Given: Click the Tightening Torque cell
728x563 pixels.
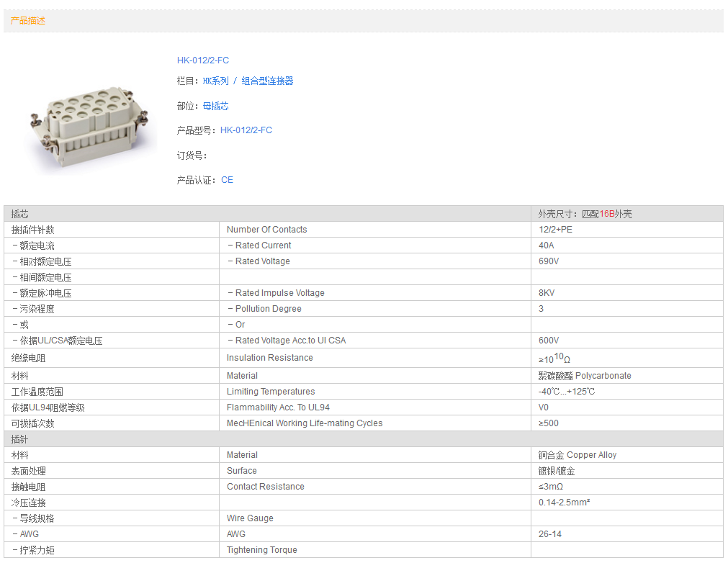Looking at the screenshot, I should pos(261,550).
